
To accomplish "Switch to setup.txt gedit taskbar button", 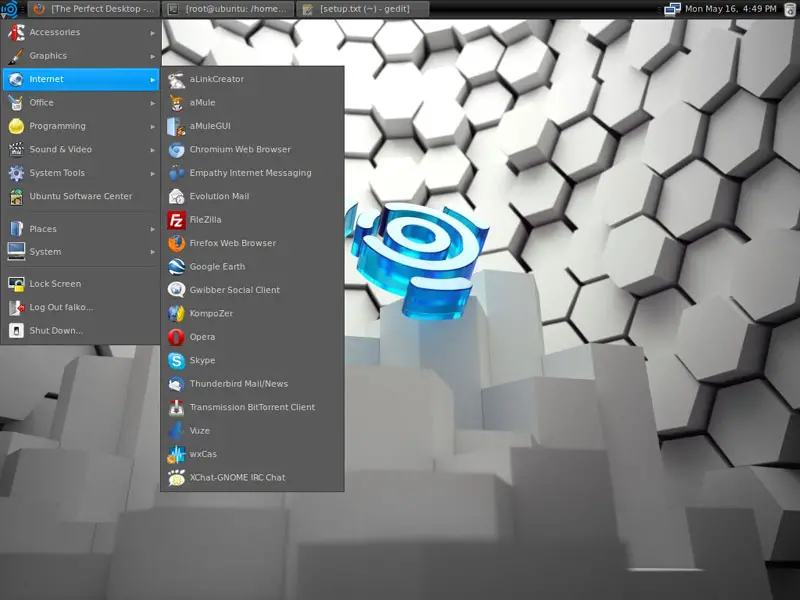I will 362,9.
